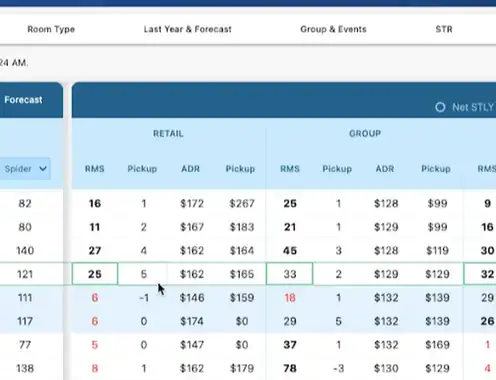496x380 pixels.
Task: Click the $183 pickup value
Action: pos(242,227)
